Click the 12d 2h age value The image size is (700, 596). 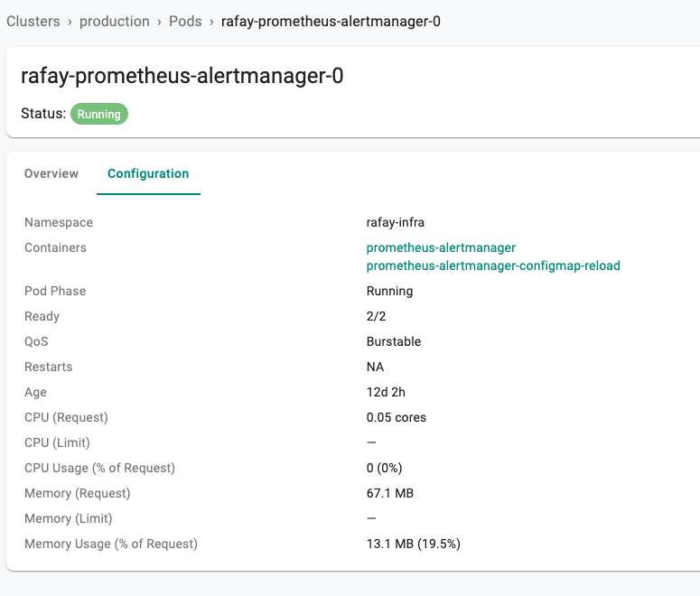[386, 392]
